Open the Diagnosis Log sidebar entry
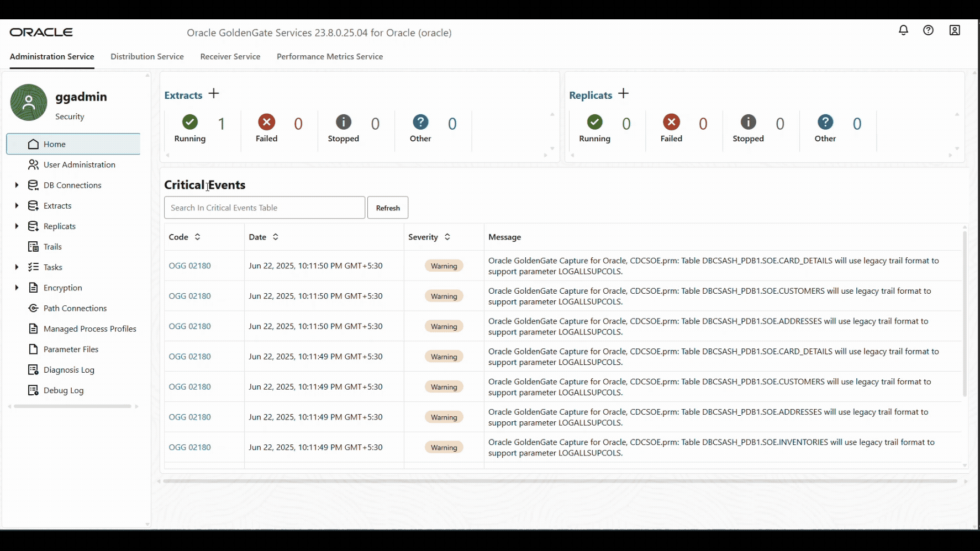 [69, 369]
